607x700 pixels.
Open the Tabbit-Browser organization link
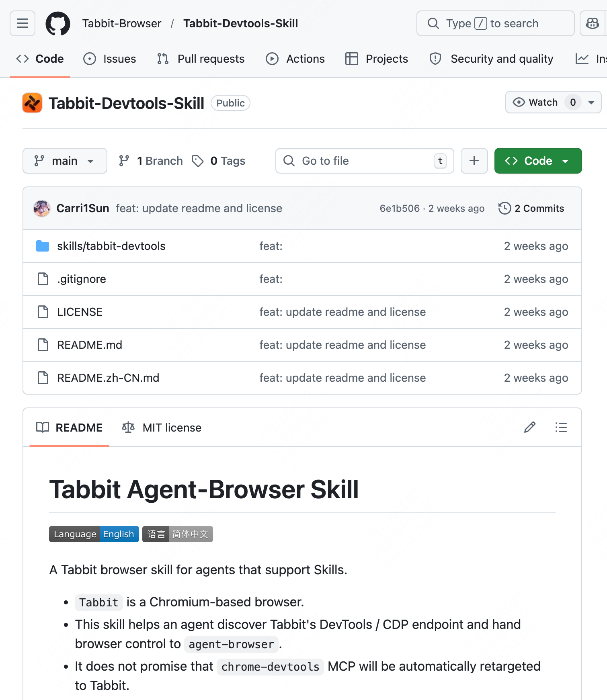pyautogui.click(x=122, y=23)
